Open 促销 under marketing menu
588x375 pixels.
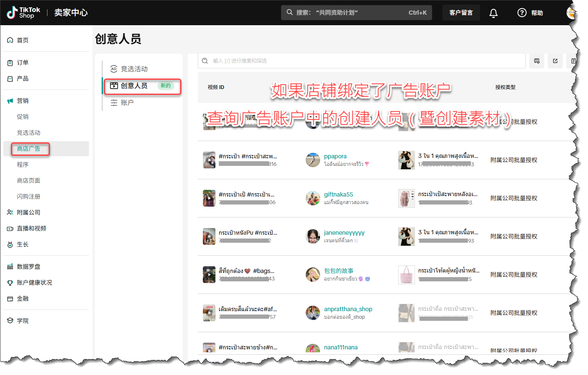point(23,117)
